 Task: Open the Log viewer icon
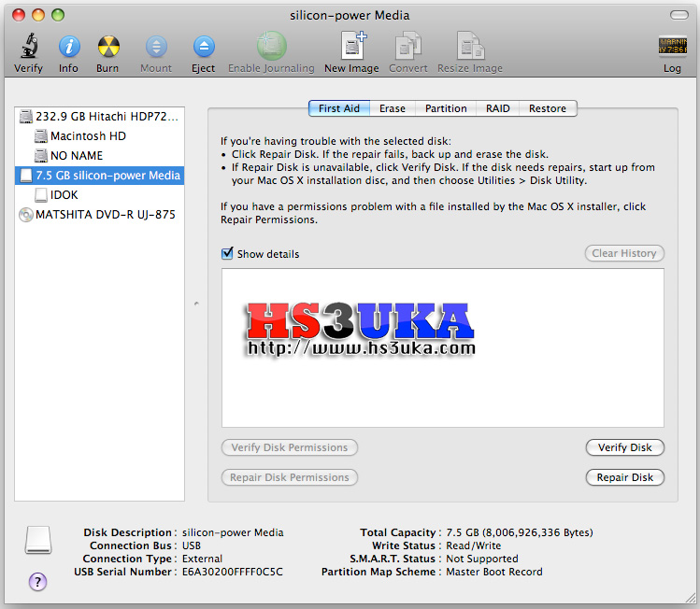tap(672, 46)
